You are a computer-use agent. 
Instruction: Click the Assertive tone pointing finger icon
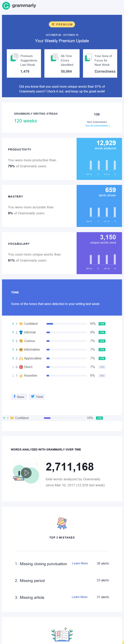(21, 375)
